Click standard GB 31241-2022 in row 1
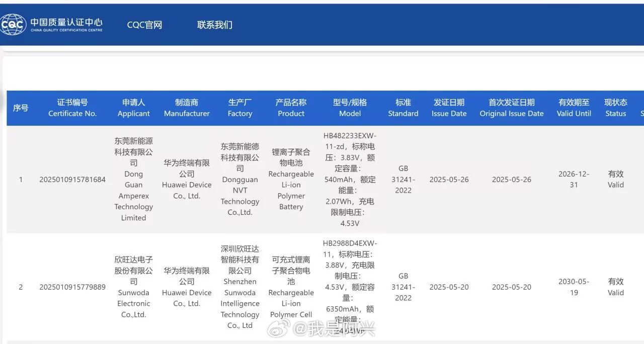The width and height of the screenshot is (644, 344). tap(403, 180)
